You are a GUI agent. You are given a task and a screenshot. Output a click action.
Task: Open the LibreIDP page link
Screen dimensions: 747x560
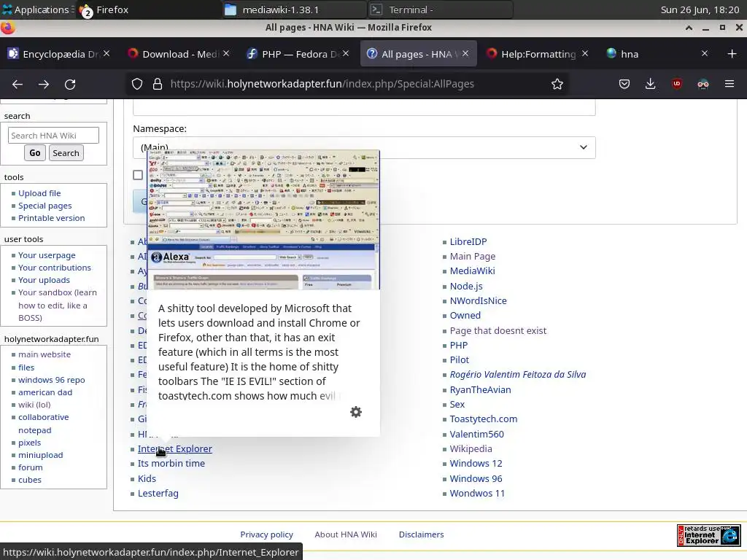468,242
